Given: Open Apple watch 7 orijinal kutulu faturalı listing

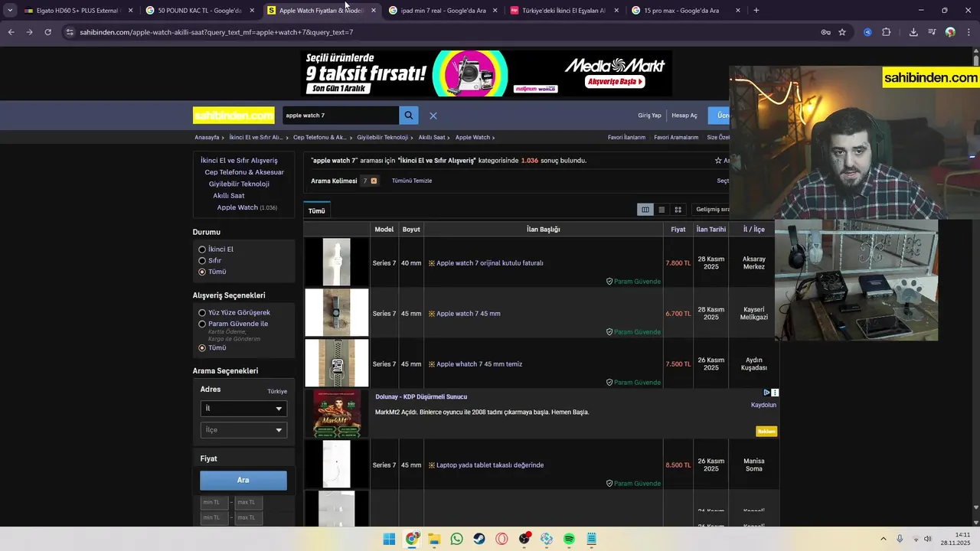Looking at the screenshot, I should pyautogui.click(x=490, y=263).
